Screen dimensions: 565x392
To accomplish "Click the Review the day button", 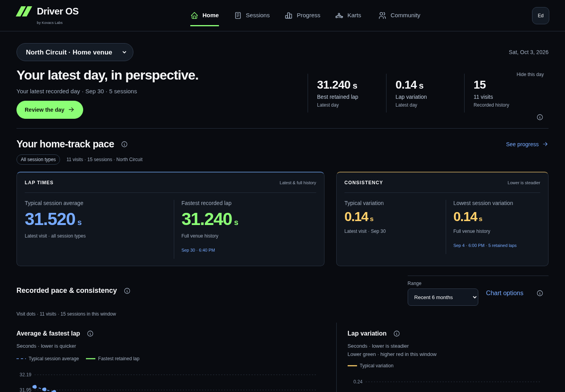I will tap(50, 110).
